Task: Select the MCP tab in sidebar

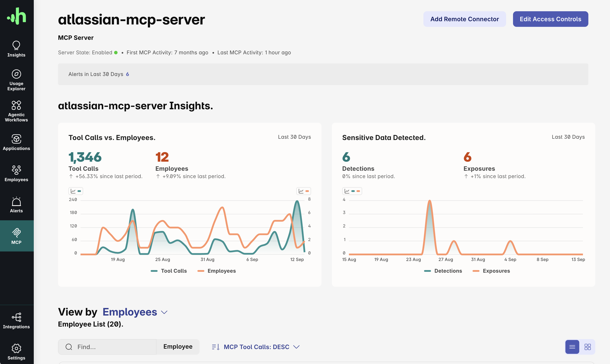Action: tap(17, 236)
